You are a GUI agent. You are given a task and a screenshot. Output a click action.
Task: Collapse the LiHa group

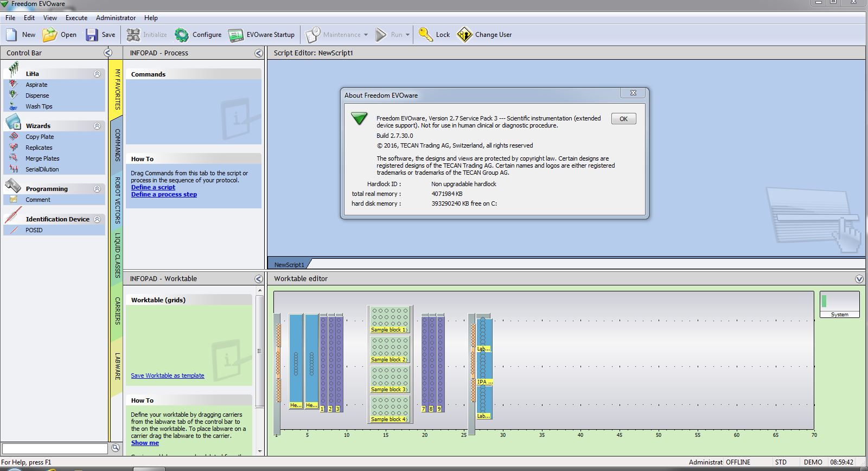coord(97,74)
